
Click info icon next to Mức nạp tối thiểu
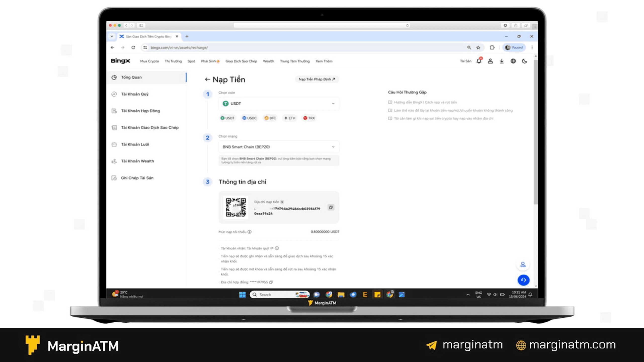(x=249, y=232)
